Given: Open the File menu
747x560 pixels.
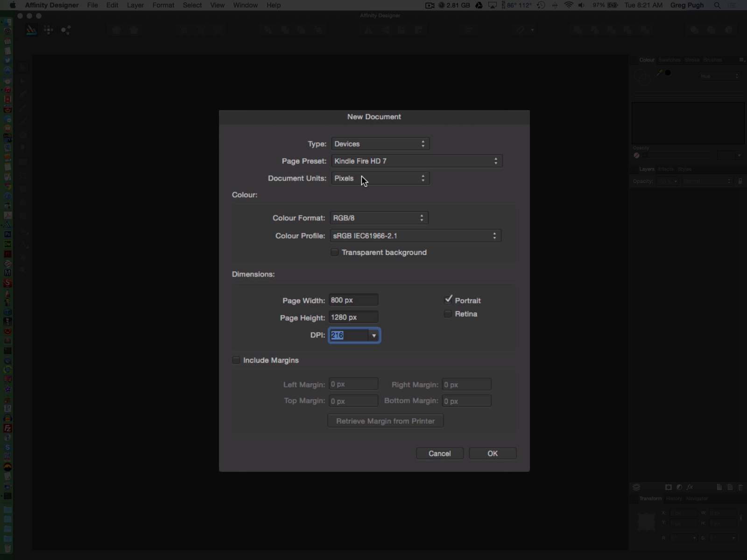Looking at the screenshot, I should 92,5.
